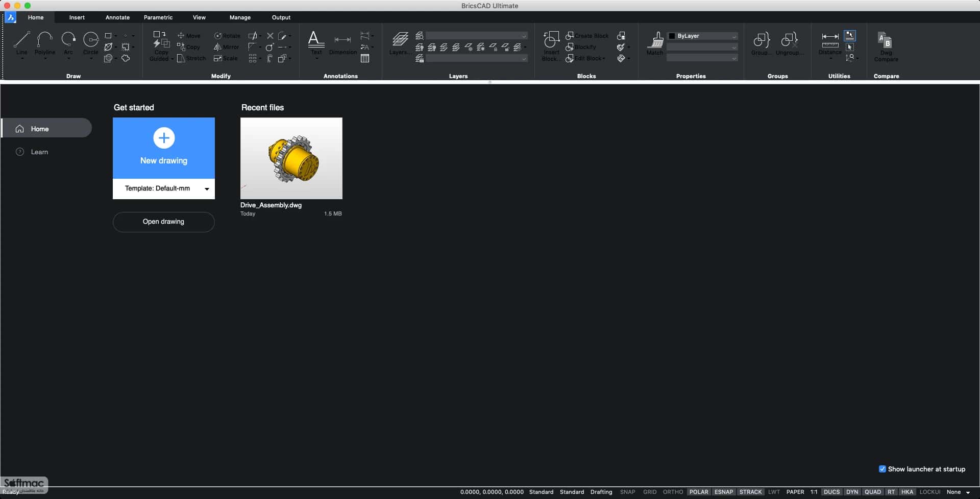The height and width of the screenshot is (499, 980).
Task: Click the Ungroup tool
Action: pyautogui.click(x=790, y=43)
